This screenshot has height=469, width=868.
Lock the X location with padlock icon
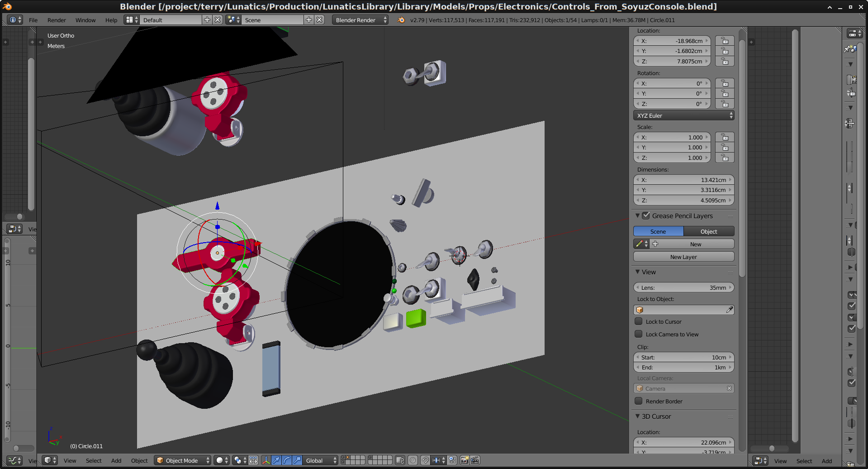tap(725, 41)
